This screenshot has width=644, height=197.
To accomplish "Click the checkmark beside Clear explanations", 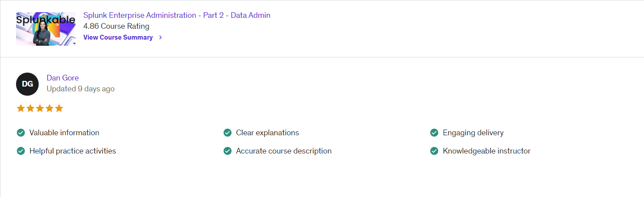I will (227, 133).
